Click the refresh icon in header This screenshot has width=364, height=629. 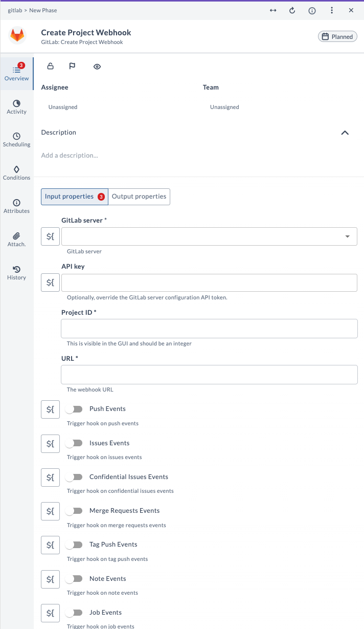coord(292,10)
